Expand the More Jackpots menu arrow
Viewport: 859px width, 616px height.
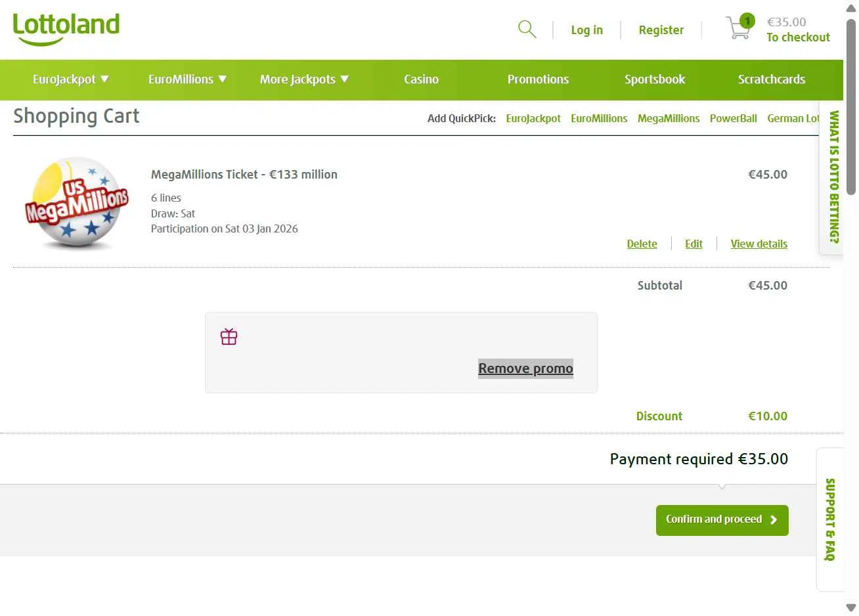pos(345,79)
